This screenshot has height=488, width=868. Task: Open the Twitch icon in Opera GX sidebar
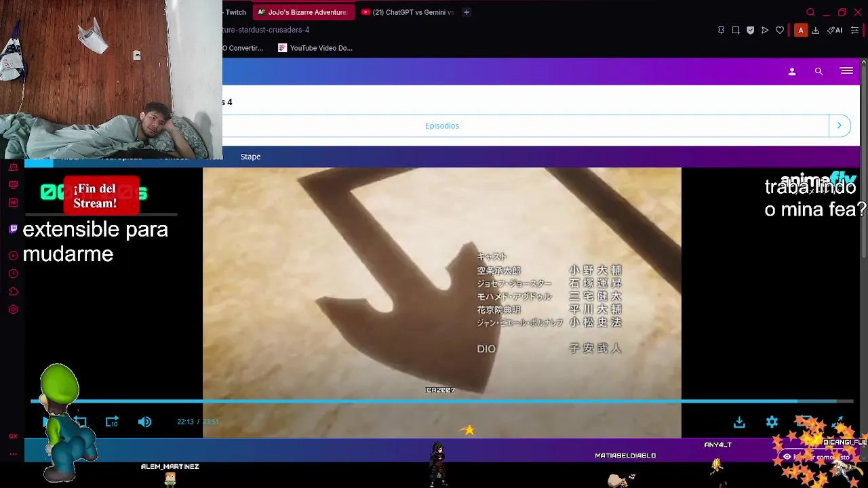[13, 229]
